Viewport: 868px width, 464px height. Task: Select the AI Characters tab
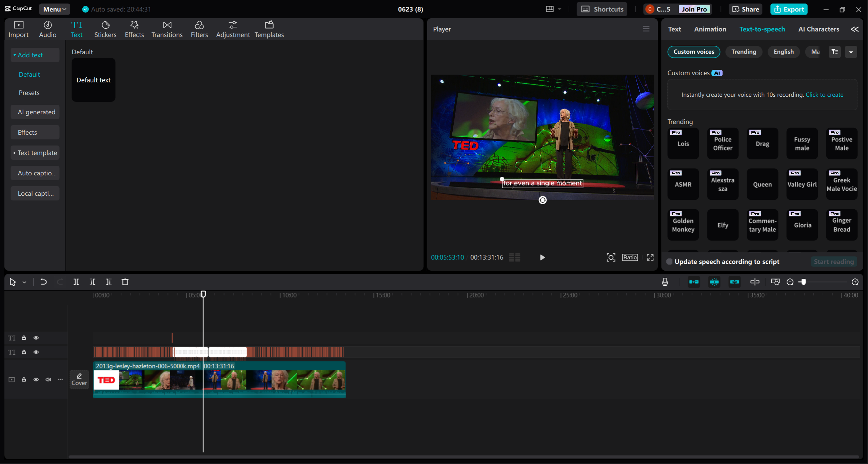pos(818,29)
